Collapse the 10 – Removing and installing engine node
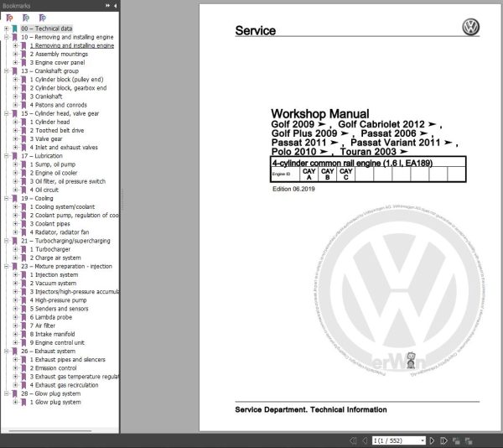Viewport: 503px width, 448px height. (6, 37)
